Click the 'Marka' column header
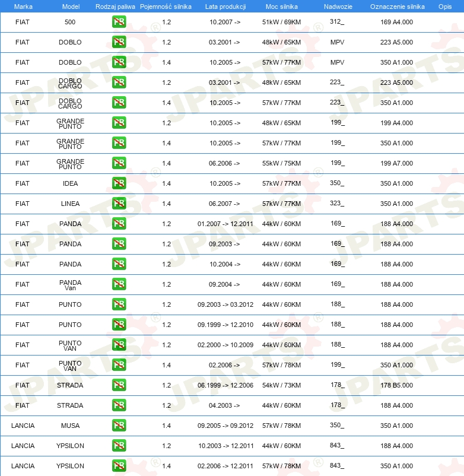The height and width of the screenshot is (476, 464). (x=23, y=7)
